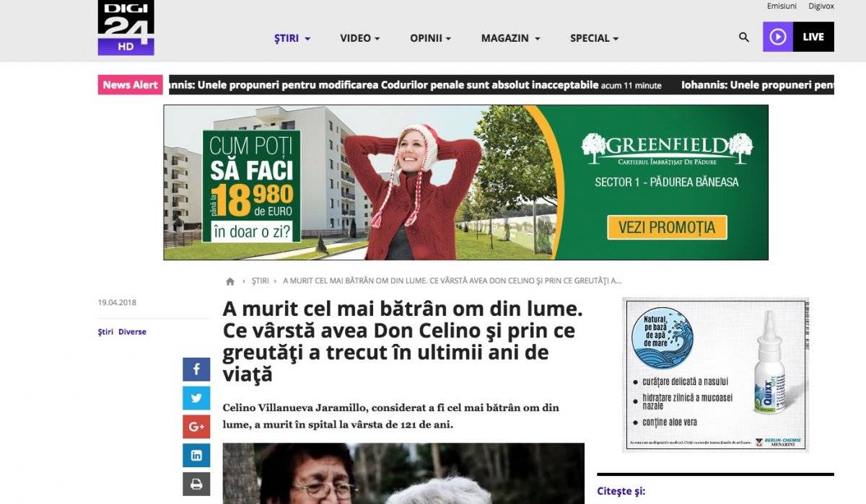Viewport: 866px width, 504px height.
Task: Expand the OPINII dropdown menu
Action: coord(430,38)
